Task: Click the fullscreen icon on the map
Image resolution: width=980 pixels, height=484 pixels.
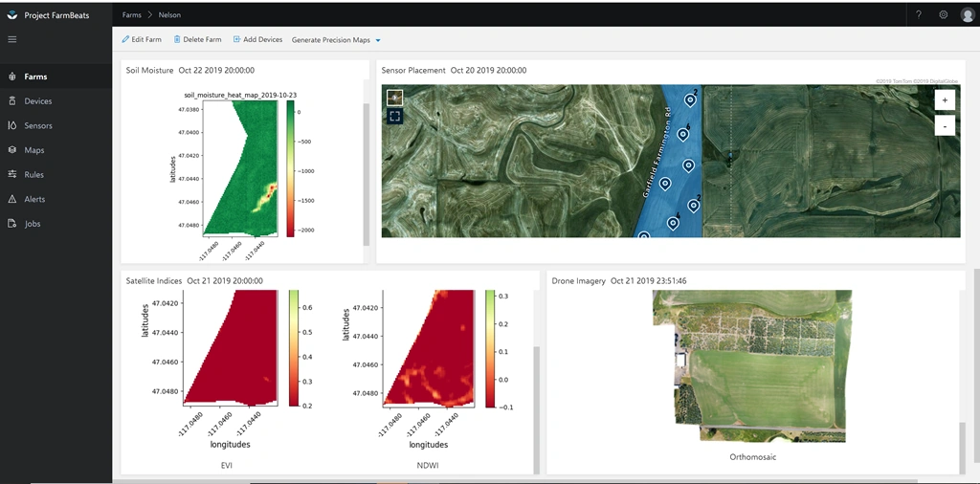Action: tap(394, 116)
